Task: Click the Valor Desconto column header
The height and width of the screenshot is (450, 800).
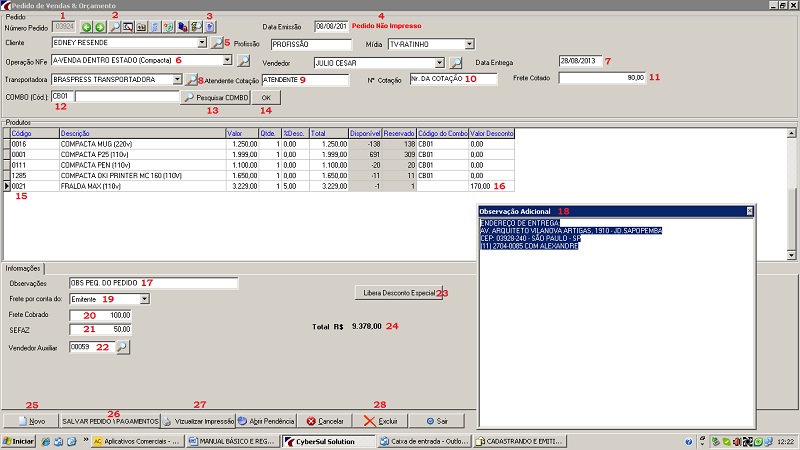Action: [491, 133]
